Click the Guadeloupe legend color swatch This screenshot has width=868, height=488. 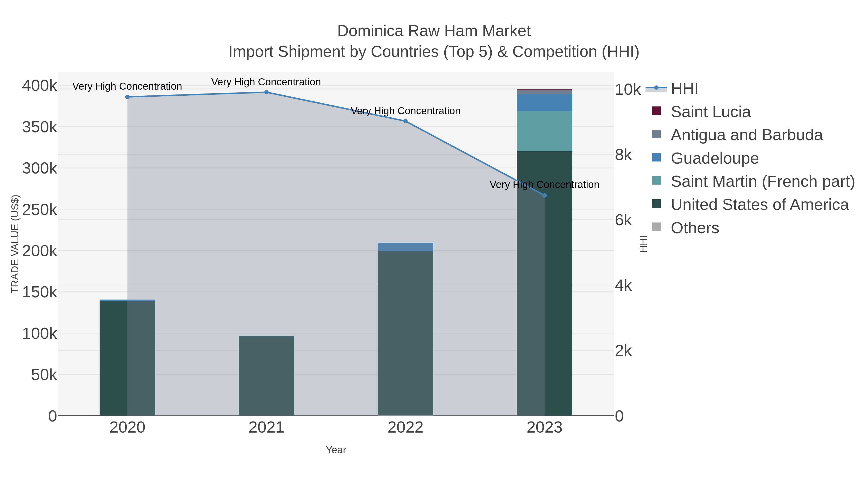656,157
